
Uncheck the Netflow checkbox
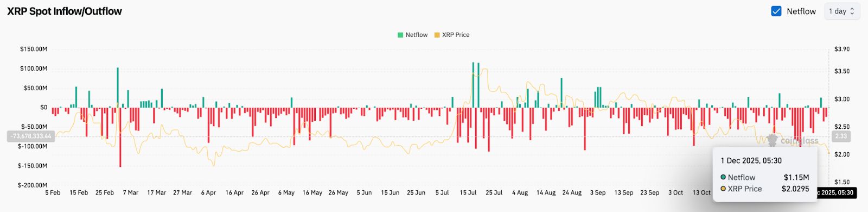coord(776,11)
